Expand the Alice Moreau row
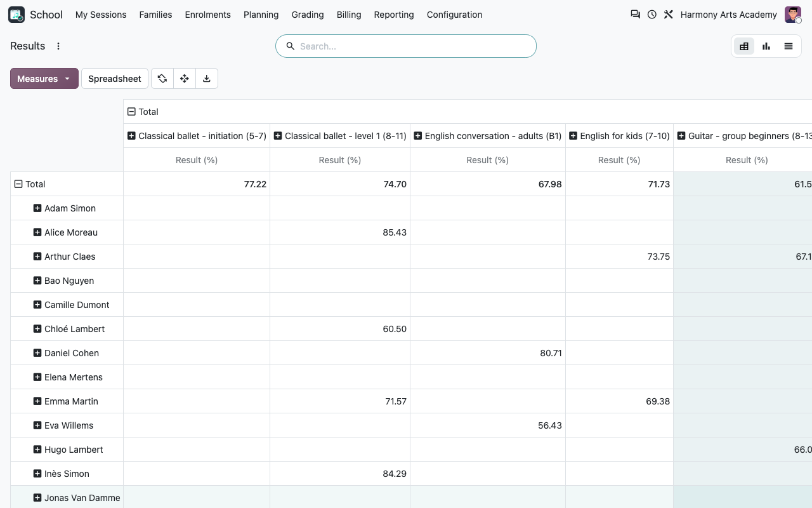The width and height of the screenshot is (812, 508). click(37, 232)
